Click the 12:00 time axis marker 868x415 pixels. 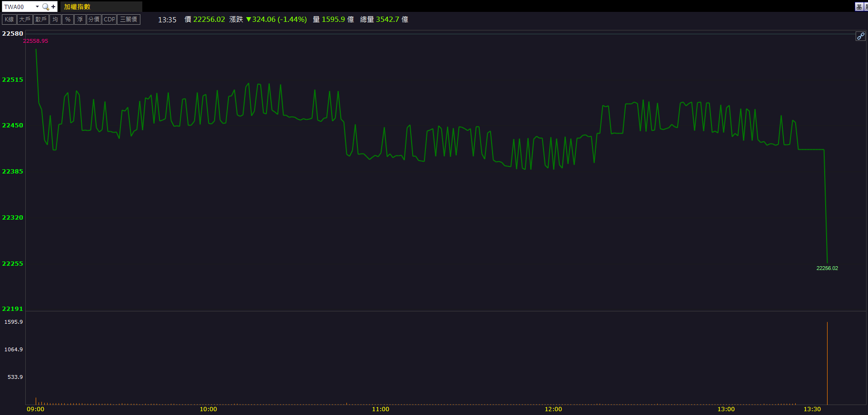pos(553,409)
